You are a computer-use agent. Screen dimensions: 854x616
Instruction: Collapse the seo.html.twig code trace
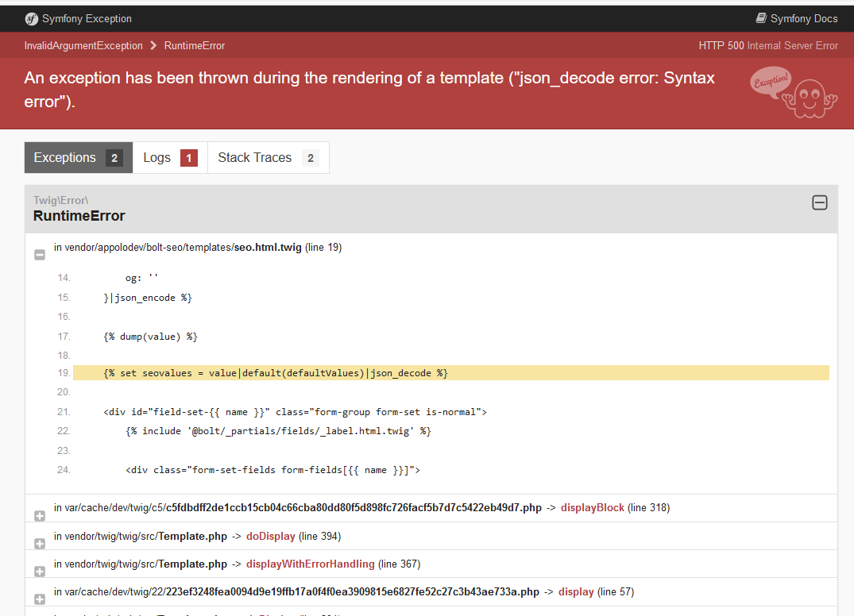(x=40, y=255)
